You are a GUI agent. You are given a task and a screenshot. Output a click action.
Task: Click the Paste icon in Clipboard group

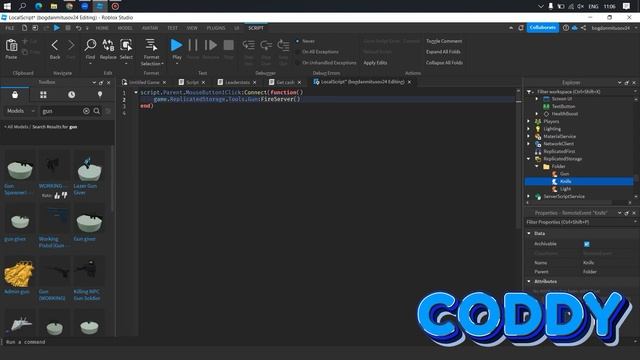click(11, 46)
